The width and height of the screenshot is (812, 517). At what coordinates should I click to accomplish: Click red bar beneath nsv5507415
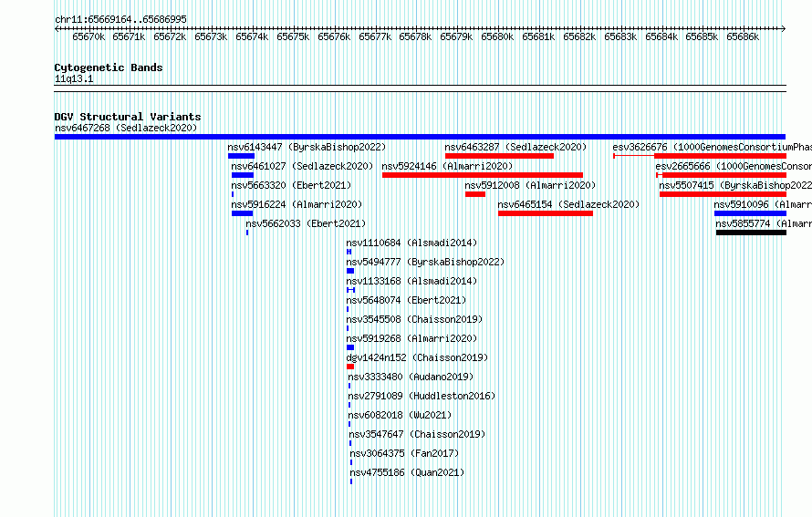pyautogui.click(x=723, y=194)
